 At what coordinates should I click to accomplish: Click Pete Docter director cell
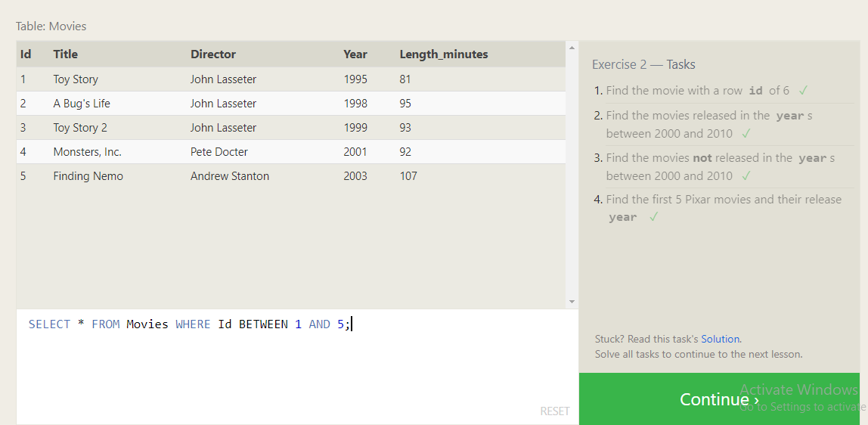click(219, 152)
